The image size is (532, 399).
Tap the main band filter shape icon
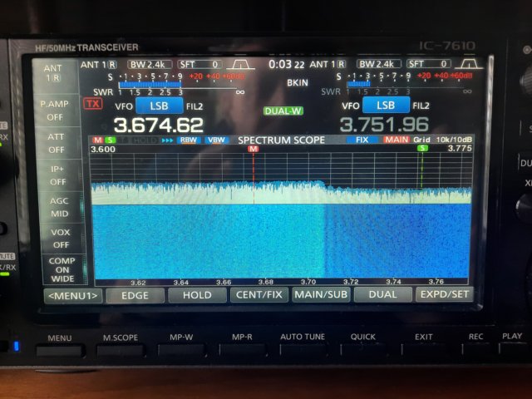coord(242,64)
